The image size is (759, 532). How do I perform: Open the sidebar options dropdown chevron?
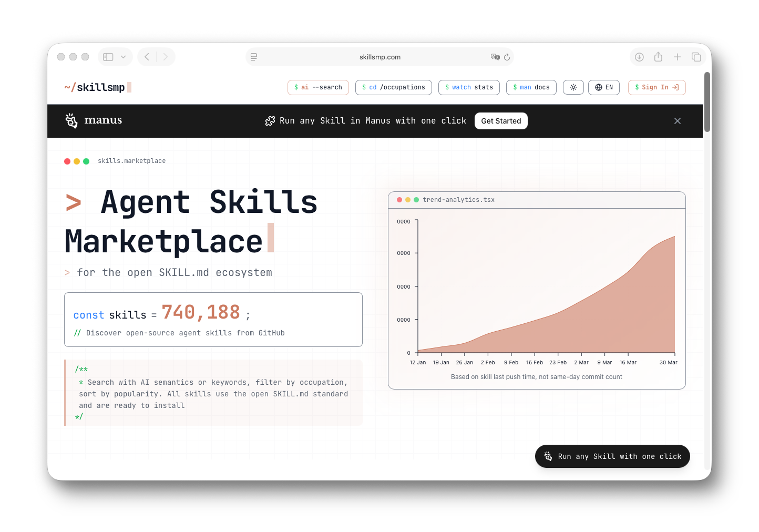[123, 57]
